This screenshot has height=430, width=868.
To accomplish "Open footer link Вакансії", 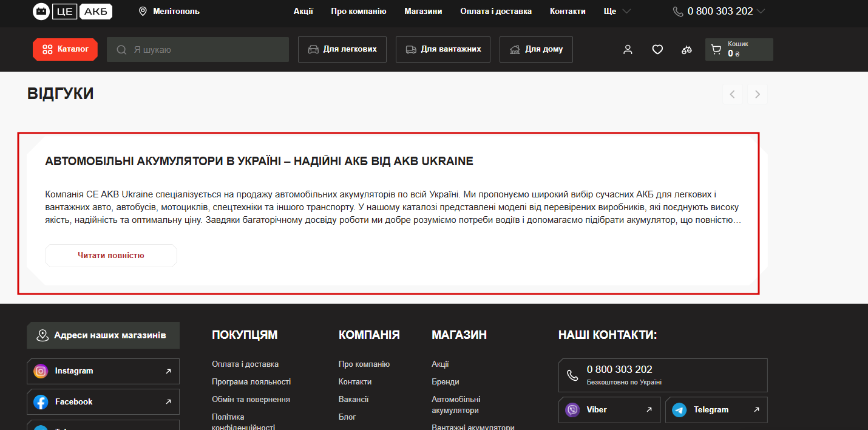I will 354,400.
